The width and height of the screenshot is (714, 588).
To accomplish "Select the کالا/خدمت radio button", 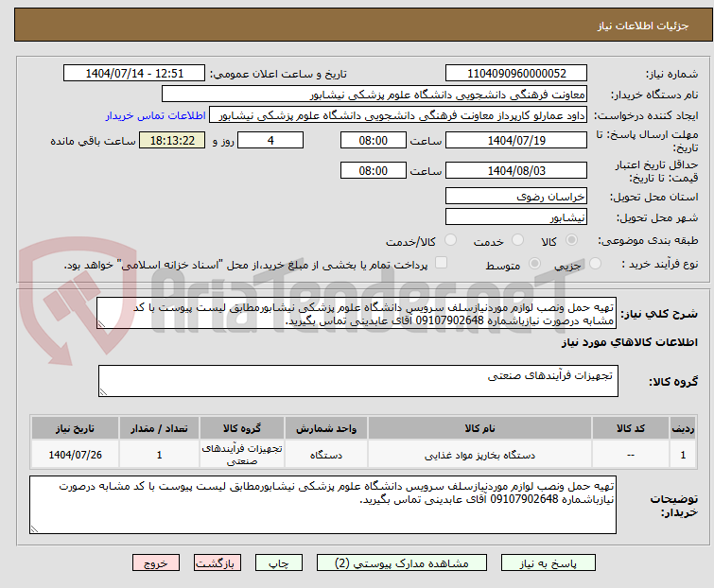I will click(x=450, y=240).
